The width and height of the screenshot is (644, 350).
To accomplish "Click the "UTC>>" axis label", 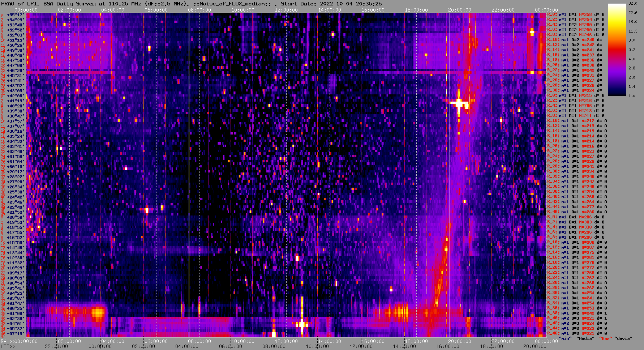I will tap(8, 346).
